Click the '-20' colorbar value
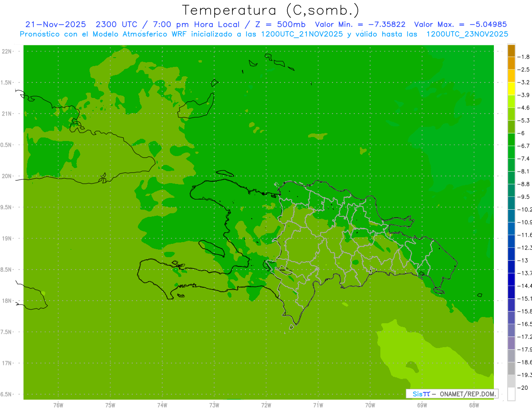532x411 pixels. 523,388
